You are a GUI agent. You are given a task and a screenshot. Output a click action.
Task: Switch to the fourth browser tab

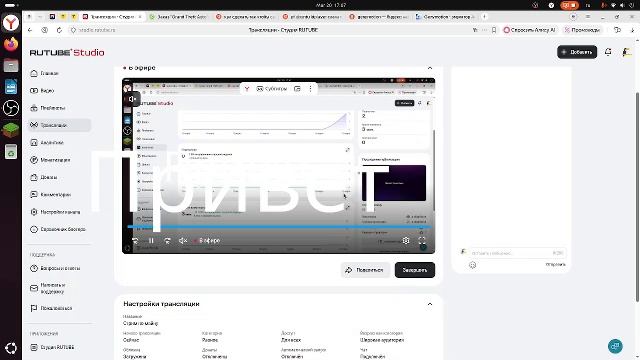coord(313,17)
